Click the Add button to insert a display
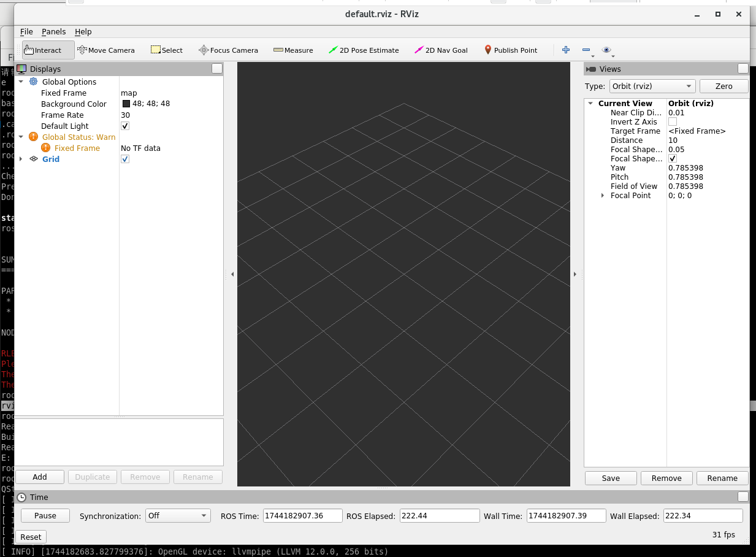 [x=39, y=477]
